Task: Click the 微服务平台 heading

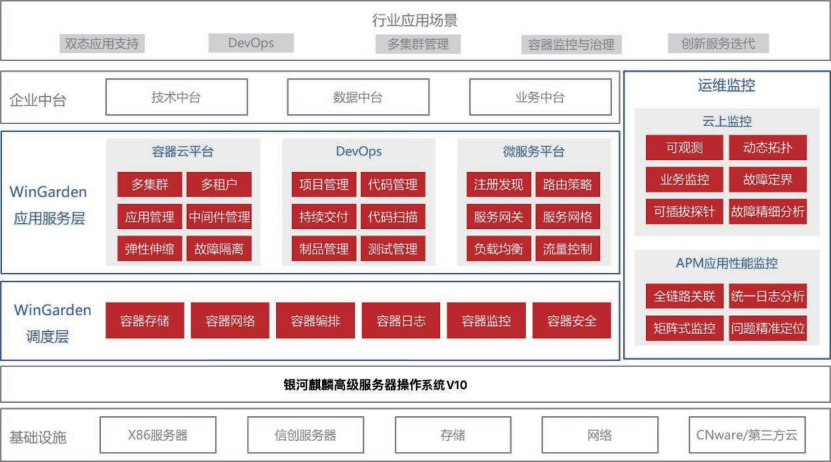Action: click(534, 152)
